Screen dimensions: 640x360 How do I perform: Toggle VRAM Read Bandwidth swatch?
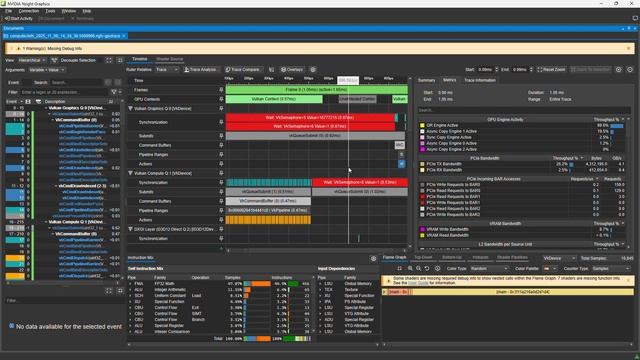pos(422,236)
